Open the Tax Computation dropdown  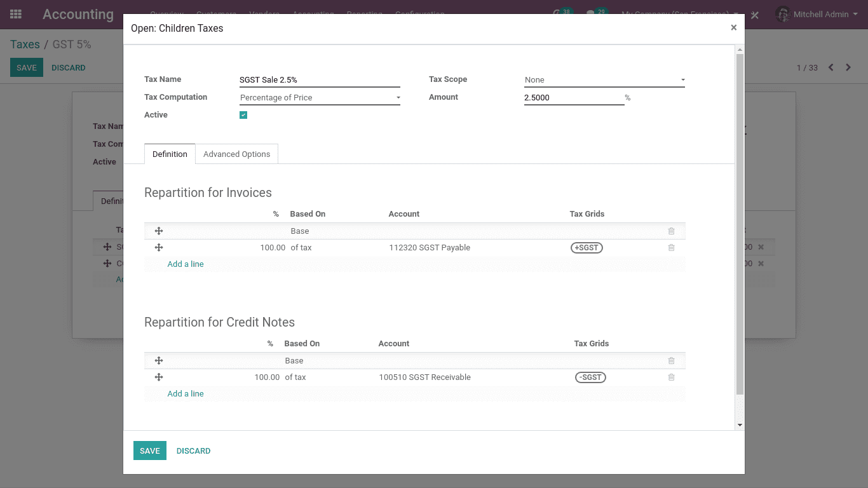point(320,97)
